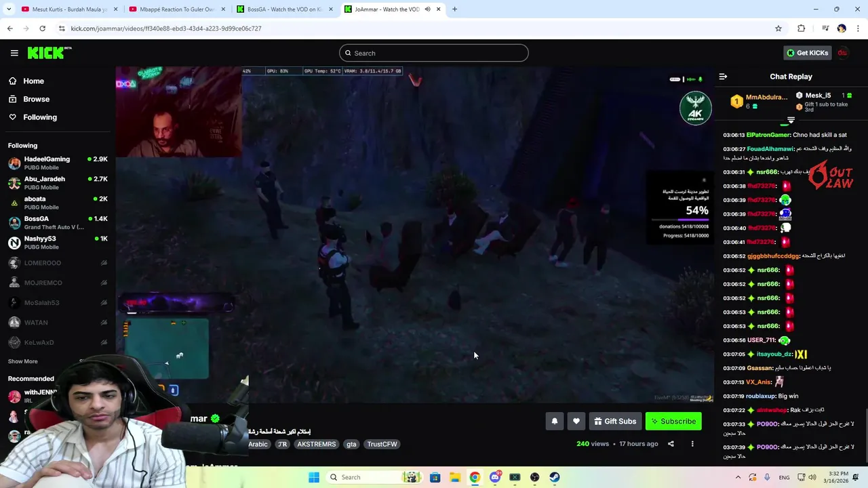Select the AKSTREMRS tag
Viewport: 868px width, 488px height.
(x=317, y=444)
